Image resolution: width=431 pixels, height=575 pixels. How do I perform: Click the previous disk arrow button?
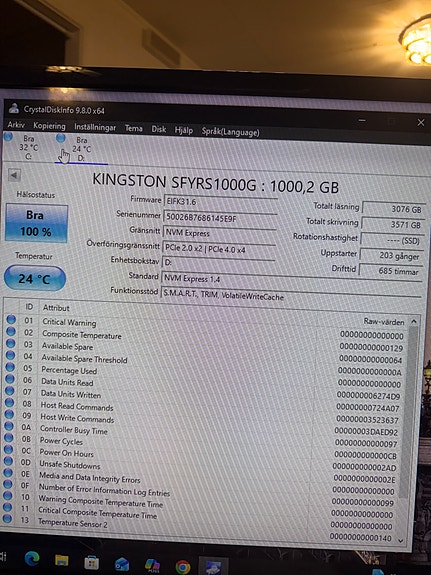point(14,175)
